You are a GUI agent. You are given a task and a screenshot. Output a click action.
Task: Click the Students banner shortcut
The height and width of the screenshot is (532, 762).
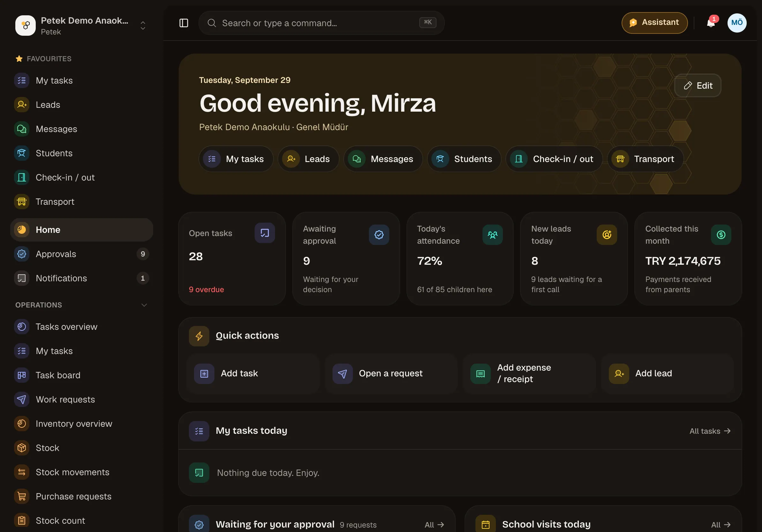click(464, 159)
